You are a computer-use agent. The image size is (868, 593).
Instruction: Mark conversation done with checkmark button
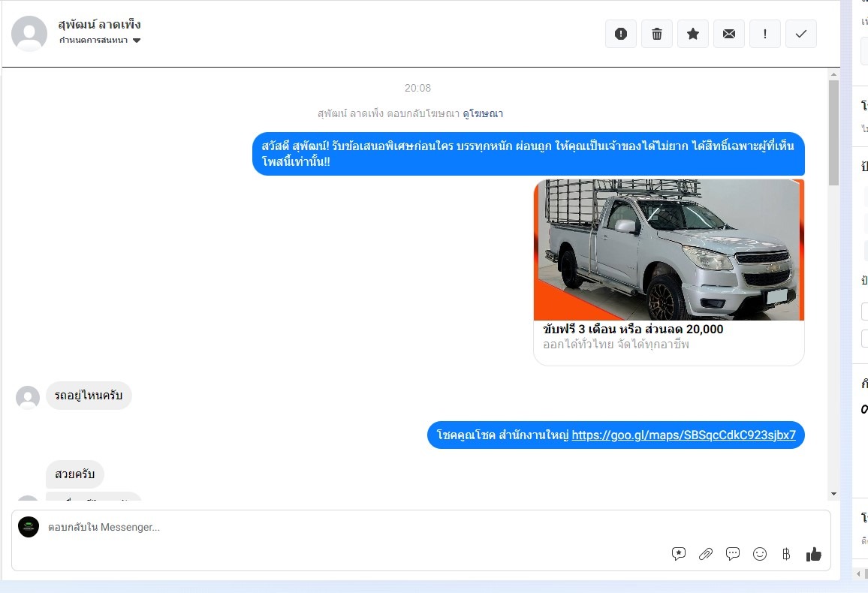[800, 34]
